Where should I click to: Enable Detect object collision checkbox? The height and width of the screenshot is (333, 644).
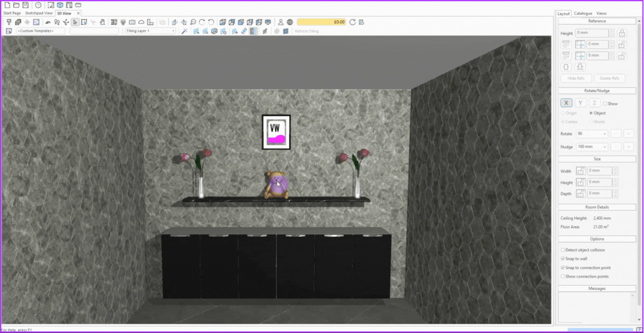coord(563,250)
